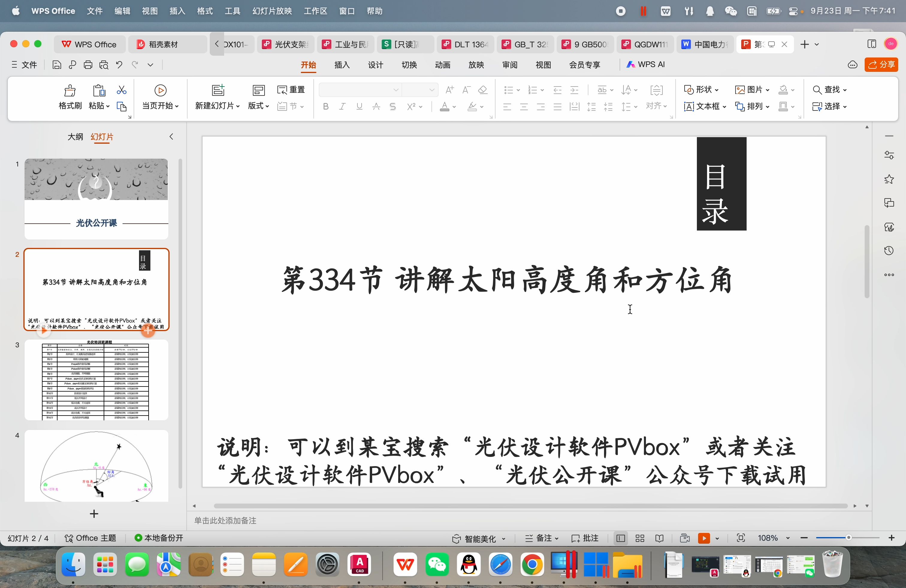
Task: Switch to reading view book icon
Action: point(660,538)
